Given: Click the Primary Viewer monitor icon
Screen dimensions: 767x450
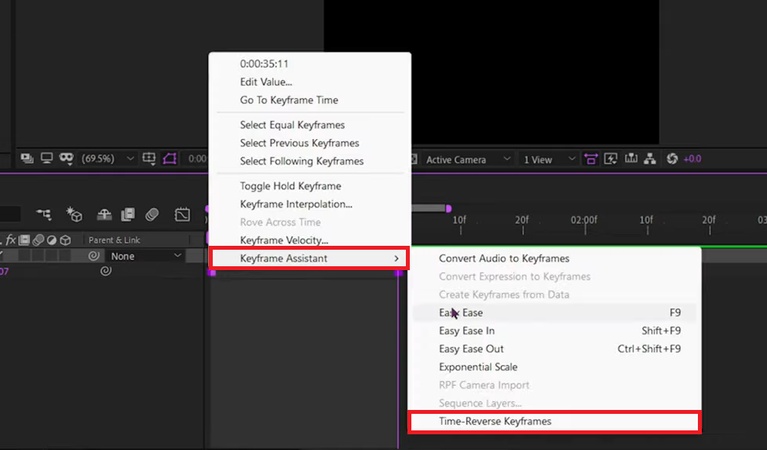Looking at the screenshot, I should pyautogui.click(x=46, y=158).
